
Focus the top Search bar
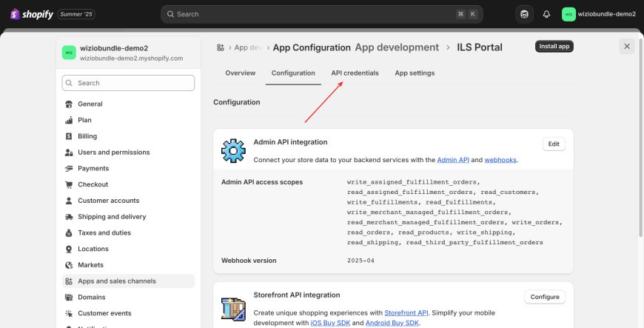point(321,14)
